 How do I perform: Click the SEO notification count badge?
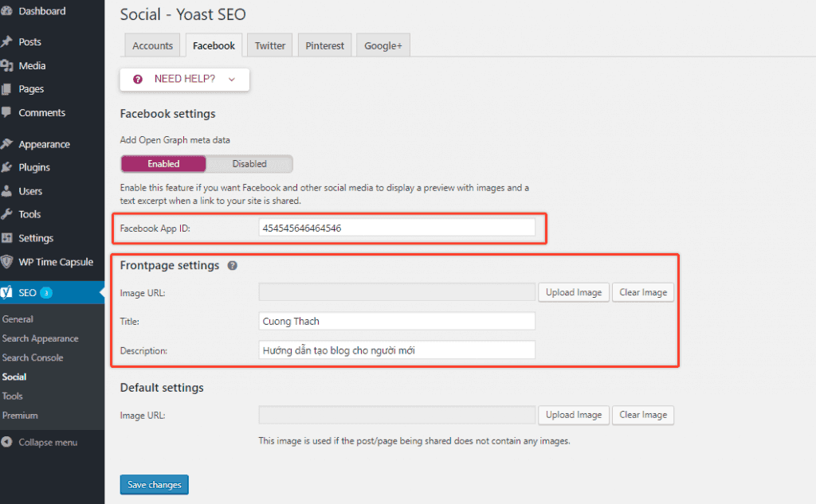pyautogui.click(x=46, y=293)
